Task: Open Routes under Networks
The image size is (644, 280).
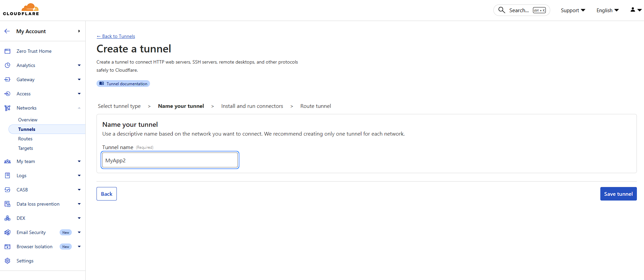Action: [25, 139]
